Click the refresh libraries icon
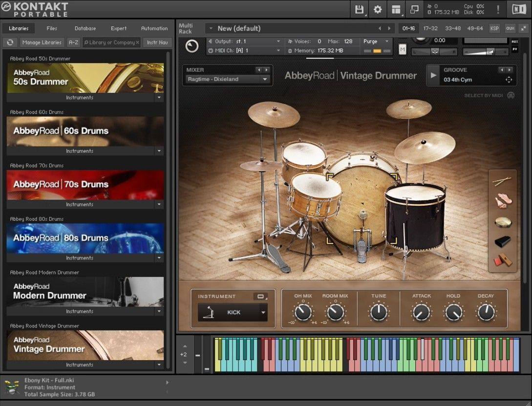 [10, 43]
